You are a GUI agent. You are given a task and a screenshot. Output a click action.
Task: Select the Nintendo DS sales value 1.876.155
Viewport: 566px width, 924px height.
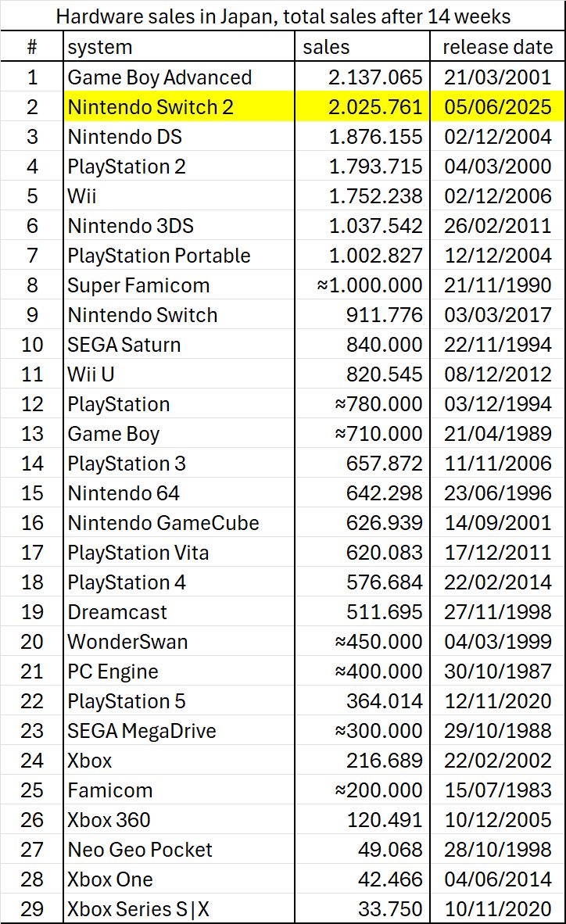[362, 137]
